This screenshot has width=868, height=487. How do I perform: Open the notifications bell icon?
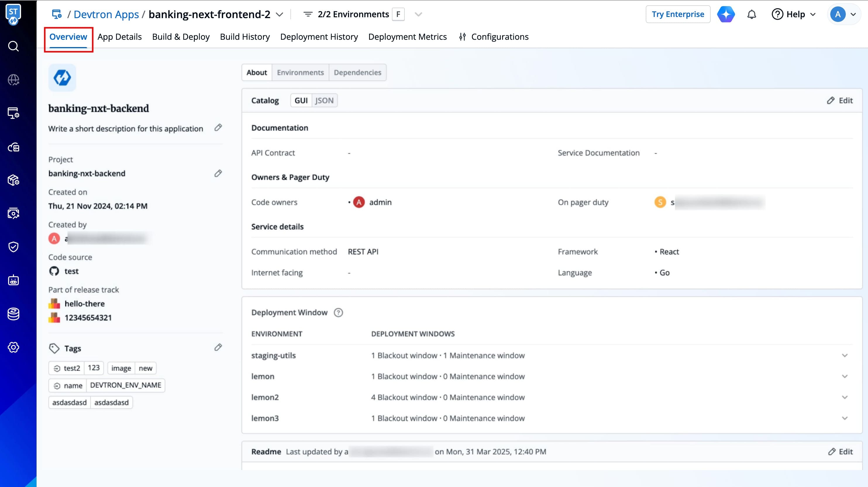(x=751, y=15)
